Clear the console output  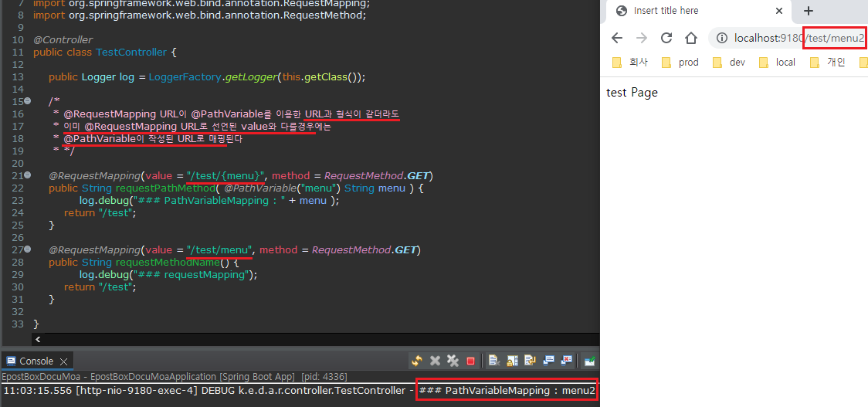click(x=494, y=361)
